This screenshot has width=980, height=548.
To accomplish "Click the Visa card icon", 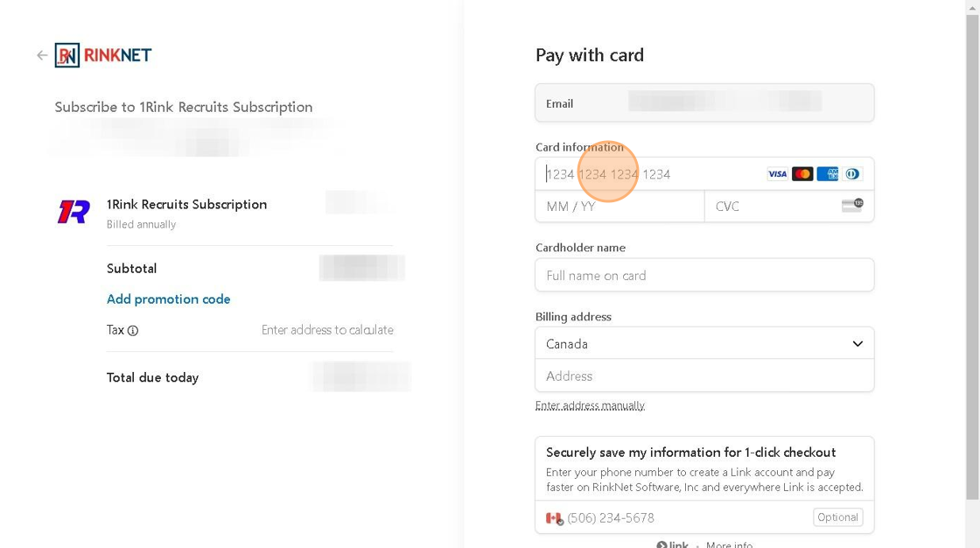I will (x=777, y=174).
